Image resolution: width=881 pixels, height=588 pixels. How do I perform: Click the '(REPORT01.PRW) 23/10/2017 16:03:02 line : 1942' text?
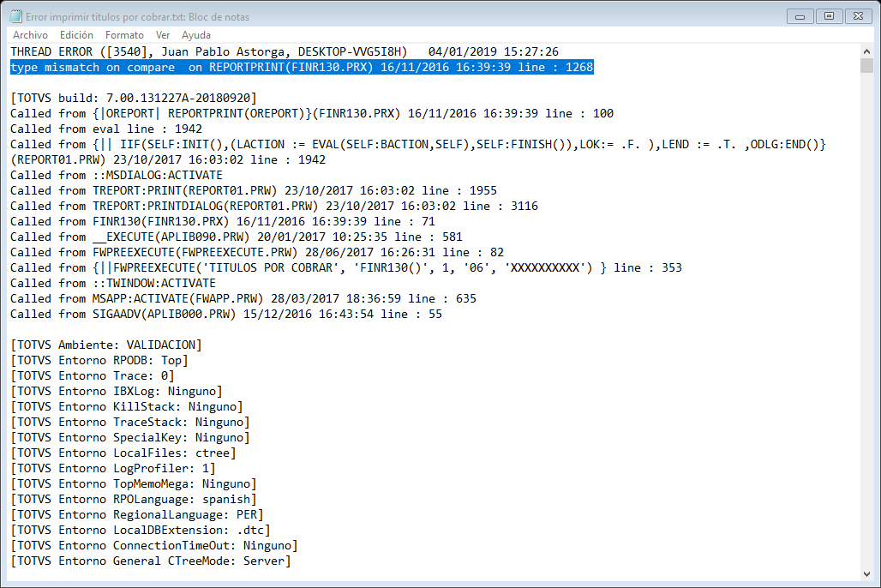[168, 159]
